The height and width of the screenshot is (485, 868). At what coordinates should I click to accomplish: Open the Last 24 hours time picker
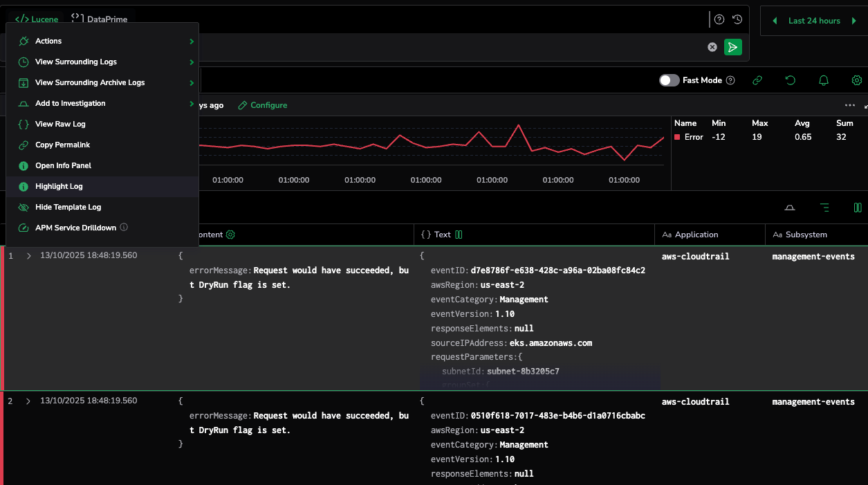814,21
